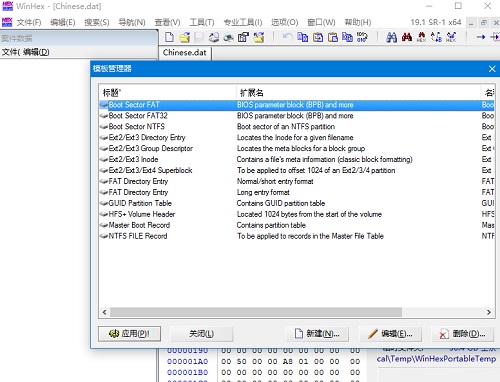
Task: Click the Print toolbar icon
Action: (214, 37)
